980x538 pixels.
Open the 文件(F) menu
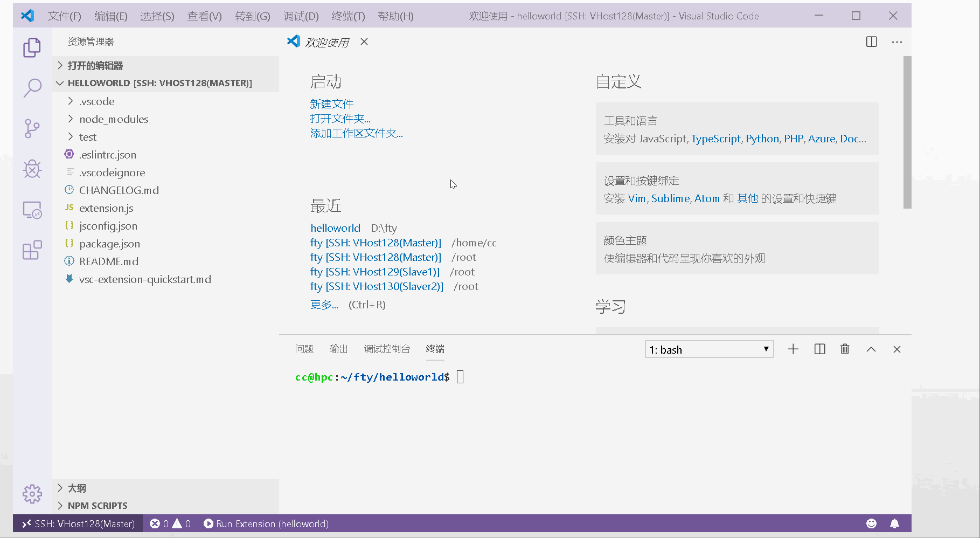64,16
